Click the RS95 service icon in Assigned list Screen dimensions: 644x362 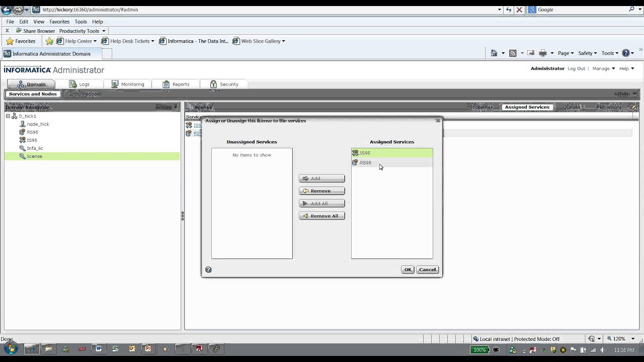coord(355,163)
